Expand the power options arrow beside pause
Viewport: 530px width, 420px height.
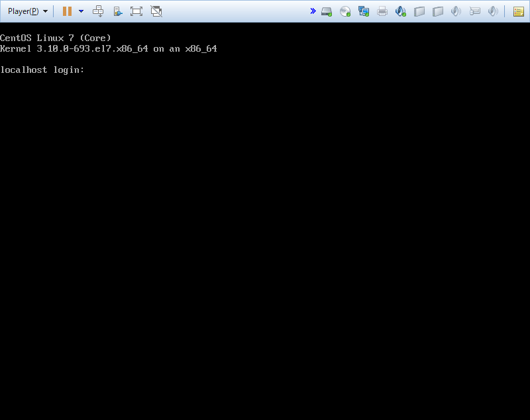81,11
